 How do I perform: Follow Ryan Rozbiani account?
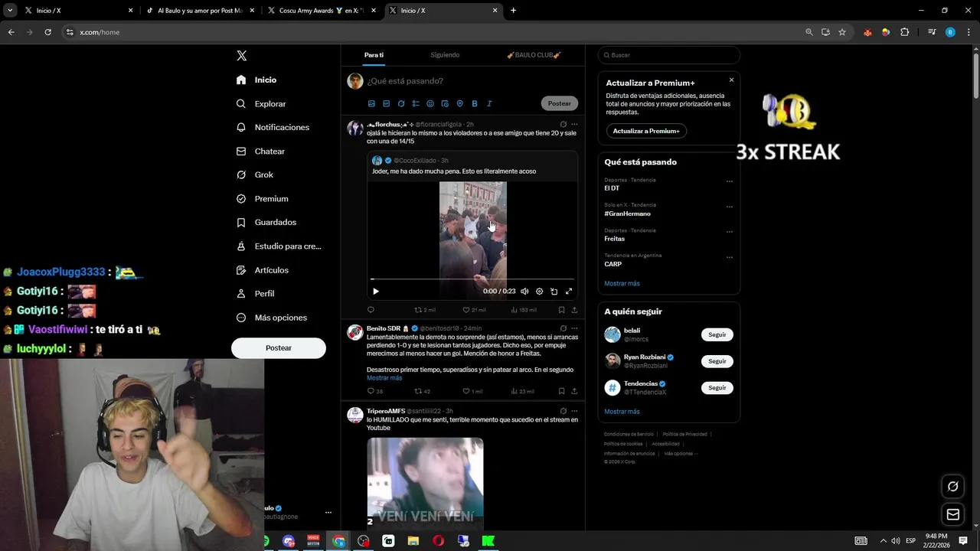point(717,361)
